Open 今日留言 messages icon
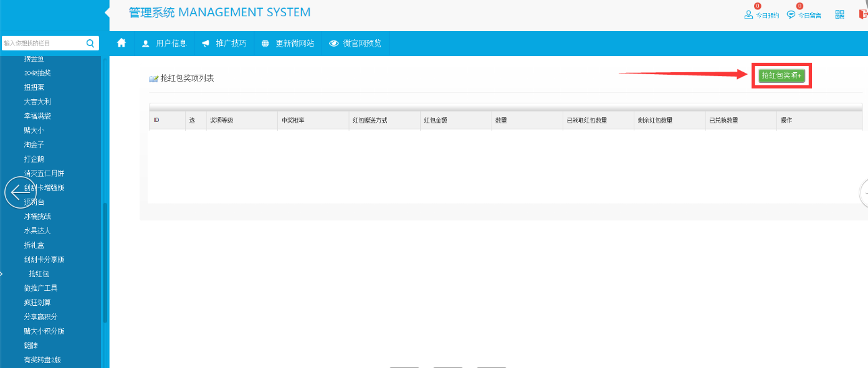The height and width of the screenshot is (368, 868). [x=791, y=14]
